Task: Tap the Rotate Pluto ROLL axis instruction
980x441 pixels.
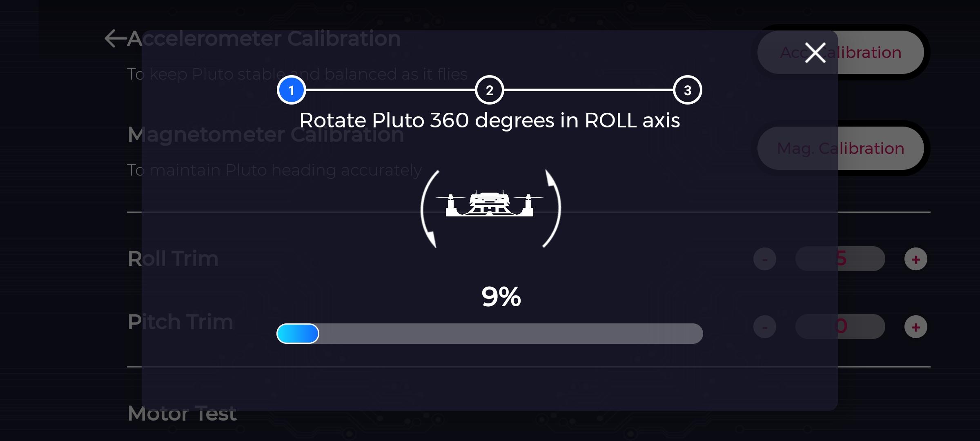Action: [x=490, y=120]
